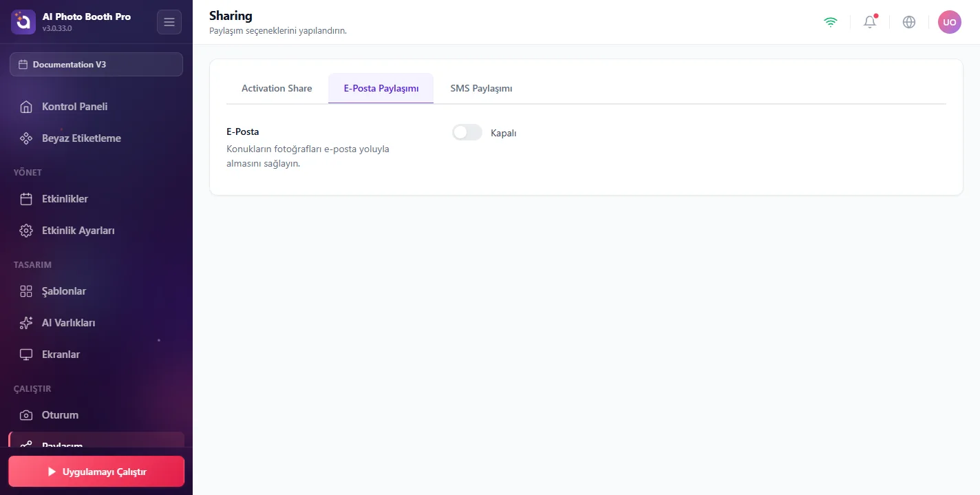Open language selector globe icon
Image resolution: width=980 pixels, height=495 pixels.
pyautogui.click(x=909, y=22)
